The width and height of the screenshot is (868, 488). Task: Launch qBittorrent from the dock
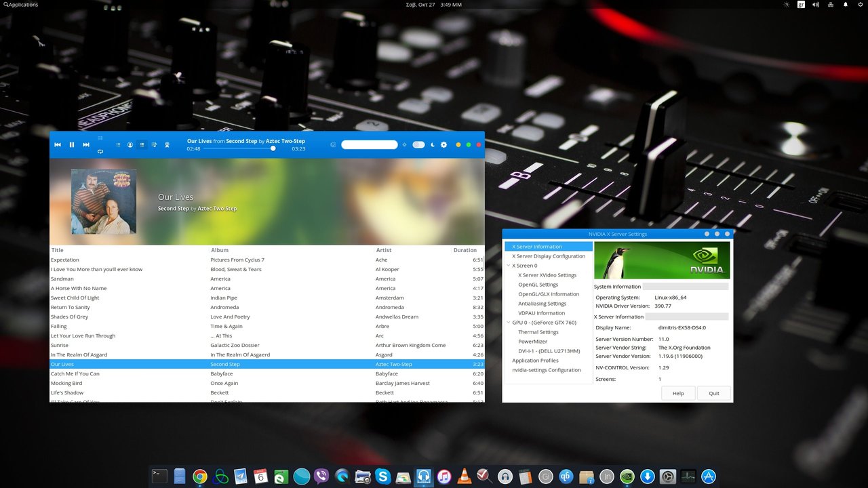[x=566, y=476]
